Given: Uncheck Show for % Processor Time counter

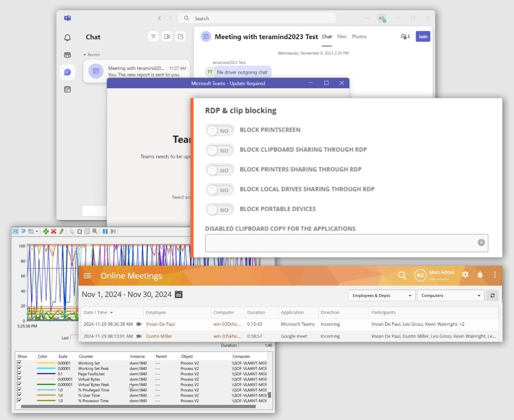Looking at the screenshot, I should pyautogui.click(x=19, y=400).
